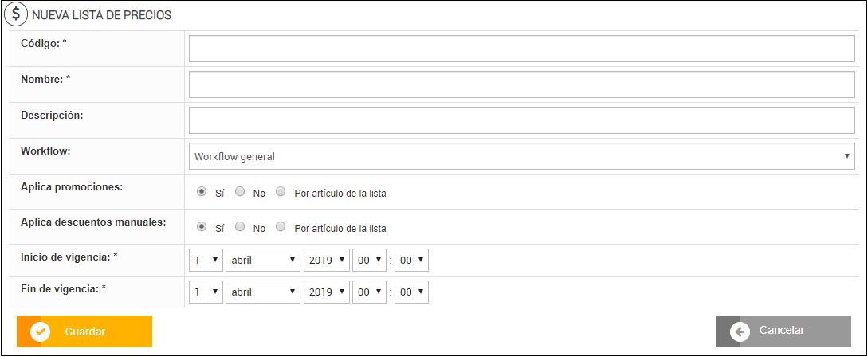Image resolution: width=868 pixels, height=357 pixels.
Task: Click the checkmark icon on Guardar
Action: click(40, 331)
